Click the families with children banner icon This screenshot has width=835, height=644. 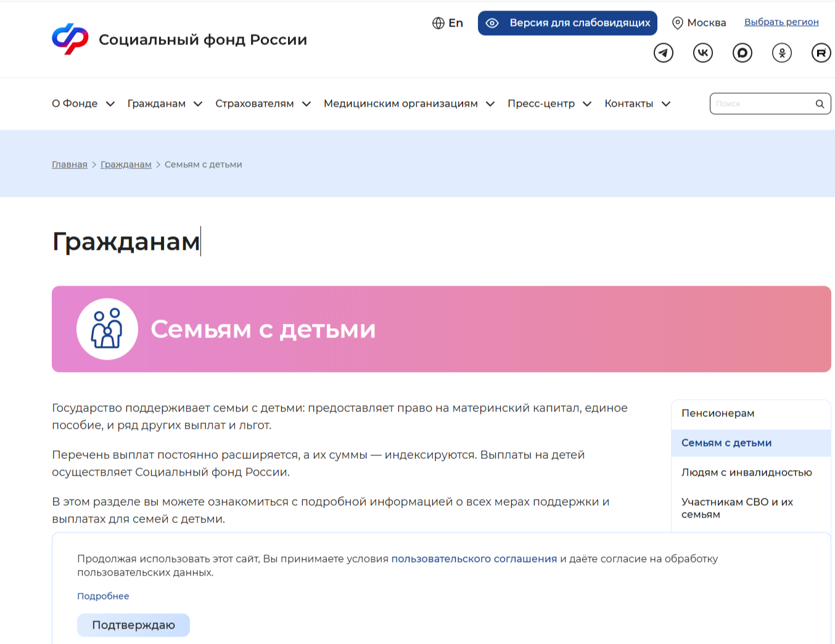coord(107,329)
